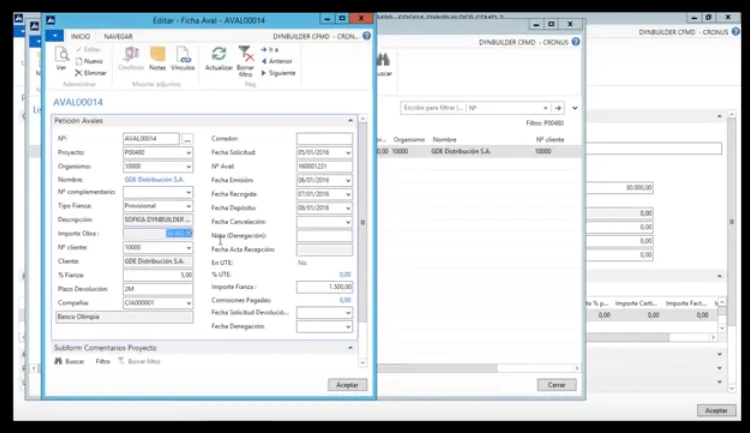This screenshot has width=750, height=433.
Task: Click the filter text box in middle window
Action: coord(433,108)
